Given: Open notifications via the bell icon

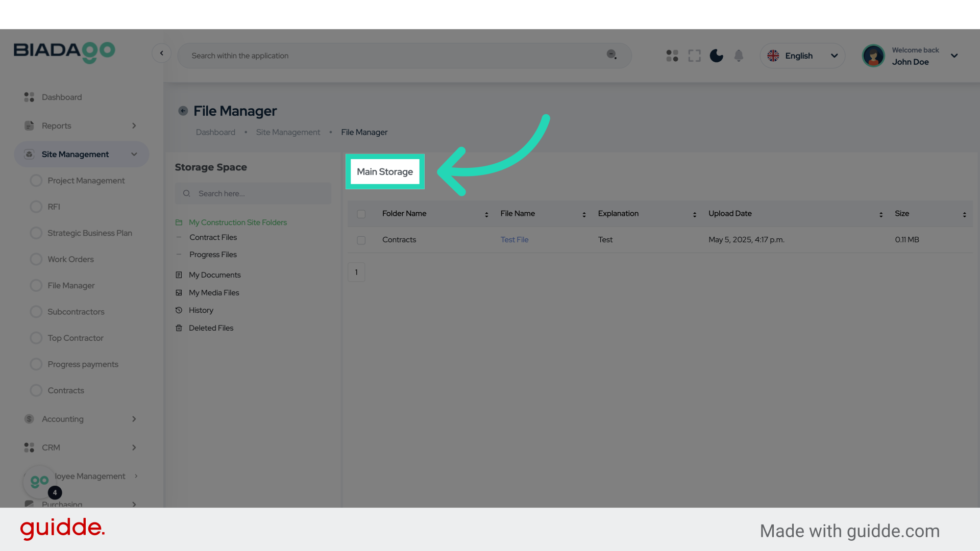Looking at the screenshot, I should point(739,56).
